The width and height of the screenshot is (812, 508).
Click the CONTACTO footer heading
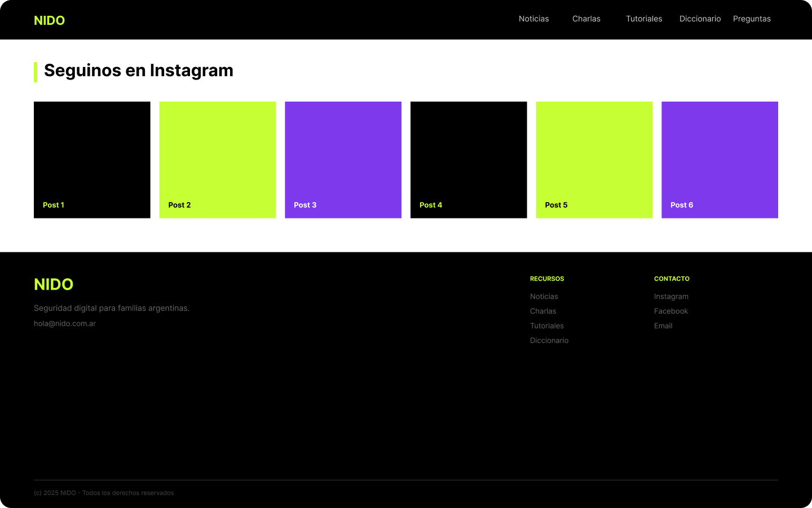click(672, 279)
